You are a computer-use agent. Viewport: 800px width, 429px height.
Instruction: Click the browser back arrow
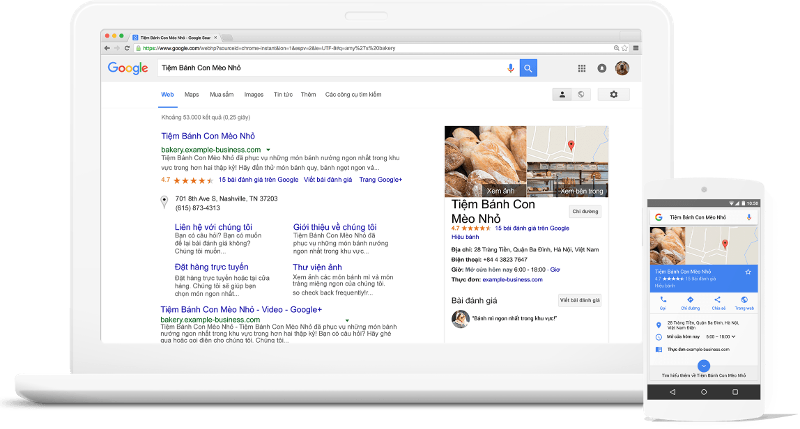(107, 48)
